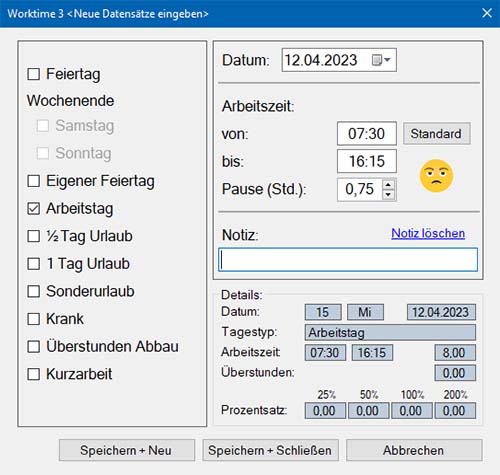Viewport: 500px width, 475px height.
Task: Focus the Notiz text input field
Action: coord(348,260)
